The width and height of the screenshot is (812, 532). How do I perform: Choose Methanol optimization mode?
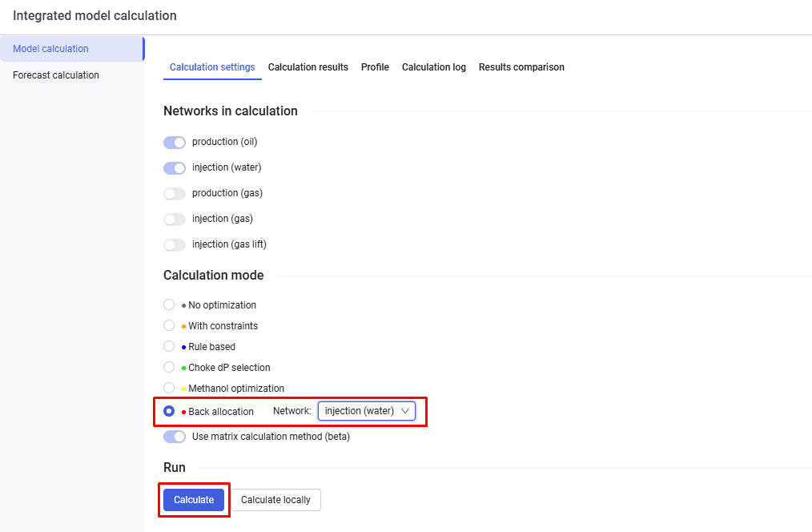point(169,388)
